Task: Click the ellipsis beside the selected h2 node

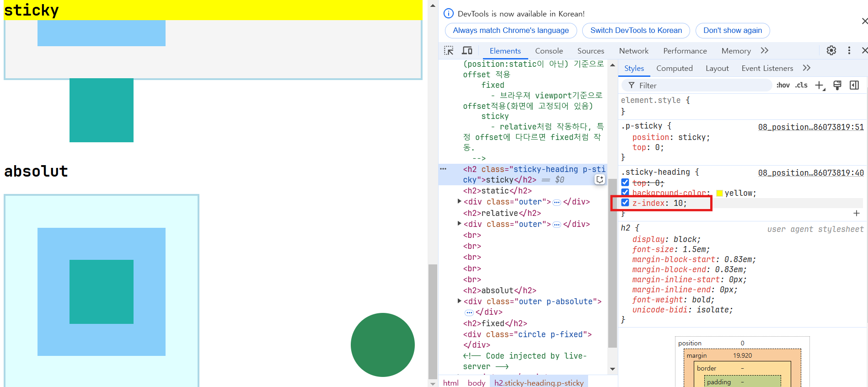Action: [443, 169]
